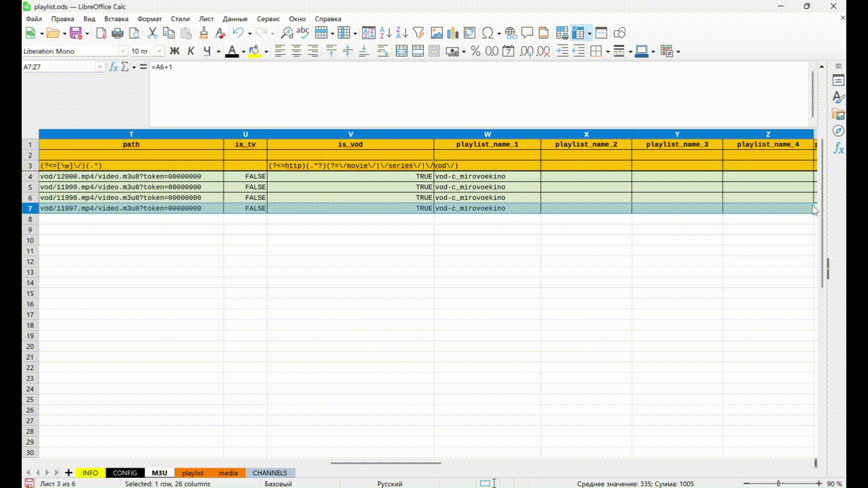
Task: Open the Special Character omega icon
Action: pos(487,33)
